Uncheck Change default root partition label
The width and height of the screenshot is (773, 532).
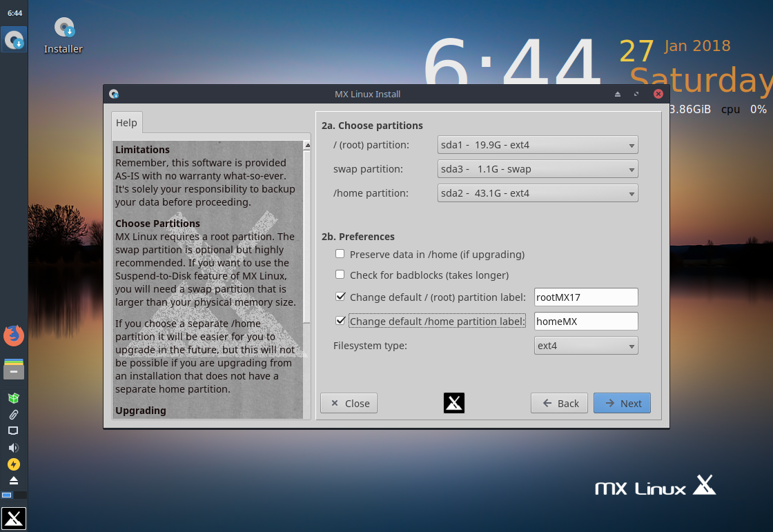click(340, 297)
